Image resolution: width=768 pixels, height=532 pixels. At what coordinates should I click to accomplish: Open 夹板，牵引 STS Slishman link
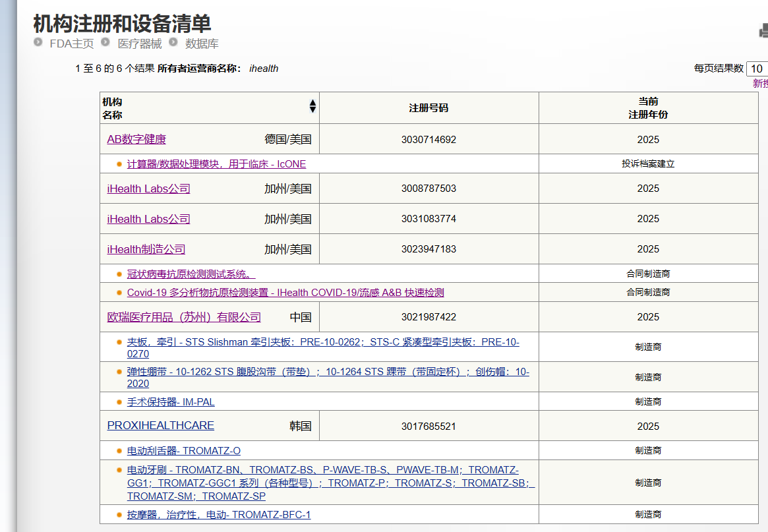tap(323, 347)
